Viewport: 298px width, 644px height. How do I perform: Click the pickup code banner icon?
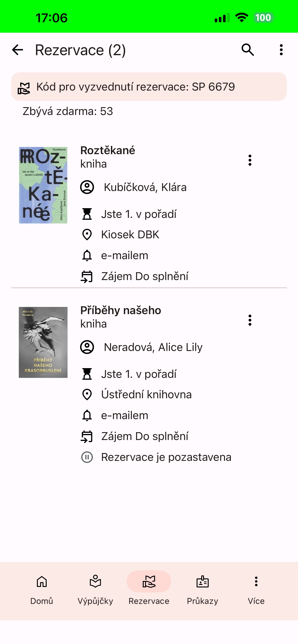pos(24,88)
